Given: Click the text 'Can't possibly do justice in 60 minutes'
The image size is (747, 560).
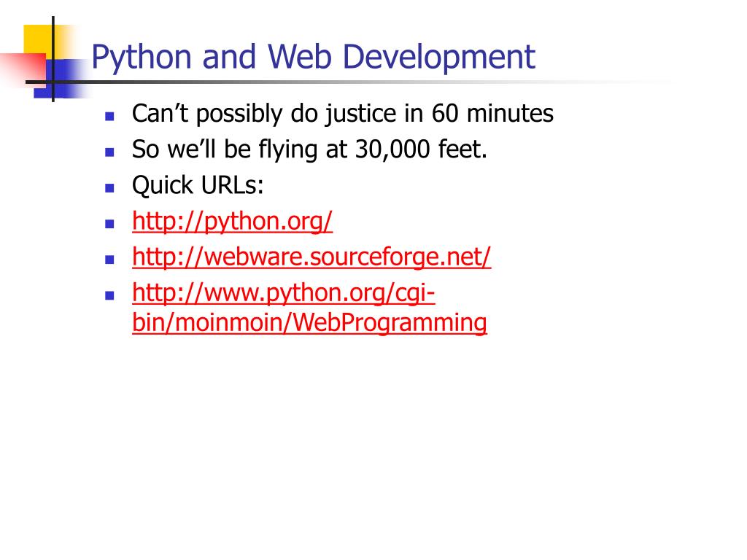Looking at the screenshot, I should point(343,114).
